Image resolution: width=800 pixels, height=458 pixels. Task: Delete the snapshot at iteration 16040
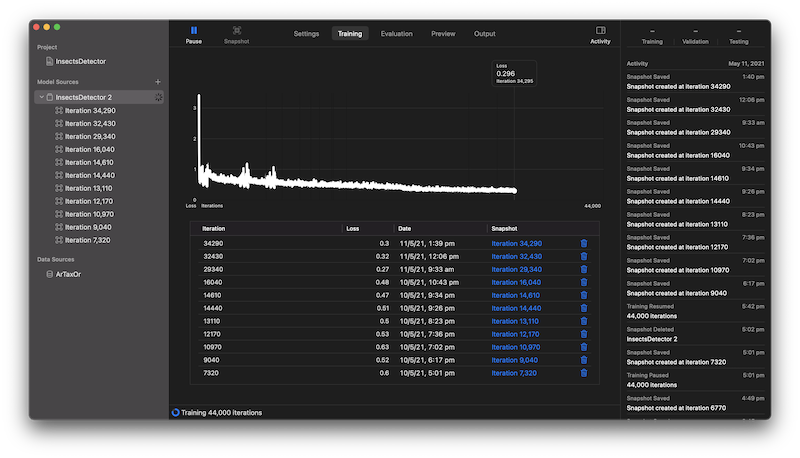[584, 282]
